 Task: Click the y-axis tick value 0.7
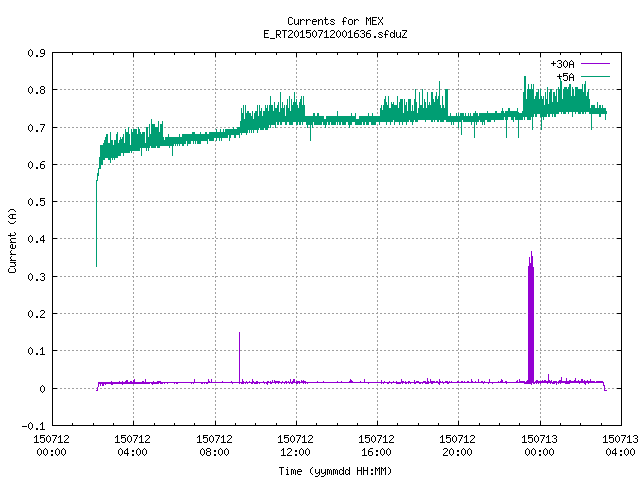[36, 128]
